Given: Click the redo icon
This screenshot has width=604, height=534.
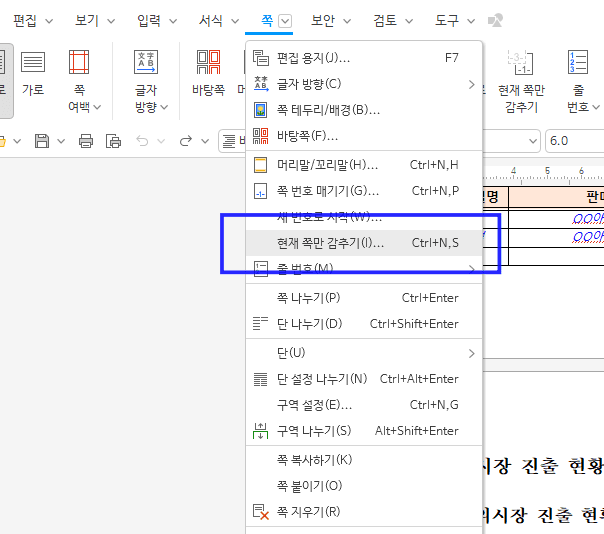Looking at the screenshot, I should [186, 141].
